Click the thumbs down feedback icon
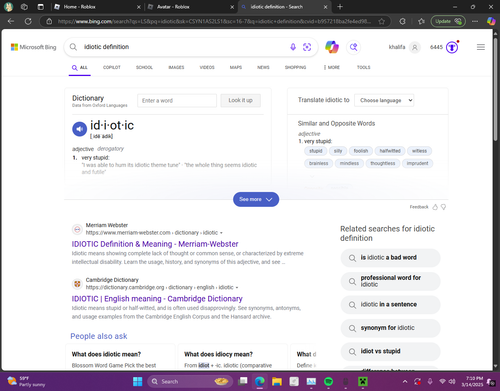This screenshot has width=500, height=391. point(443,207)
